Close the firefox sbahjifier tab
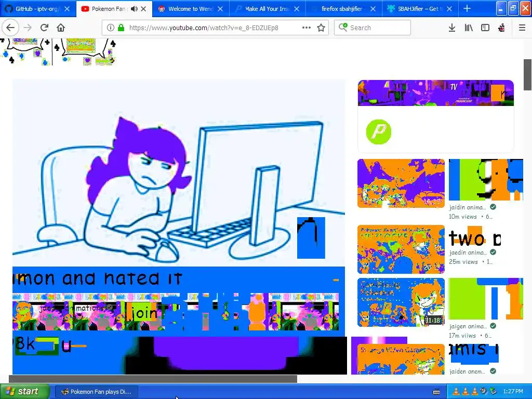 click(373, 9)
